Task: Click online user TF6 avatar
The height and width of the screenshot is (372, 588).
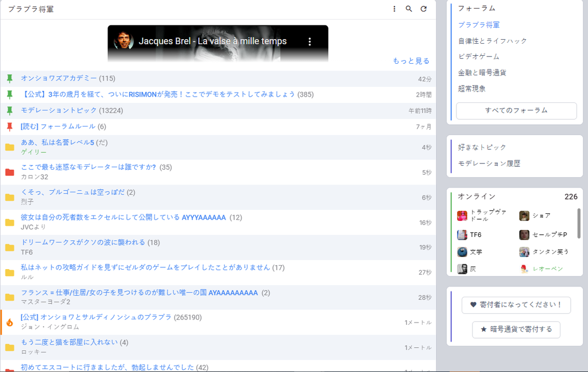Action: (x=462, y=235)
